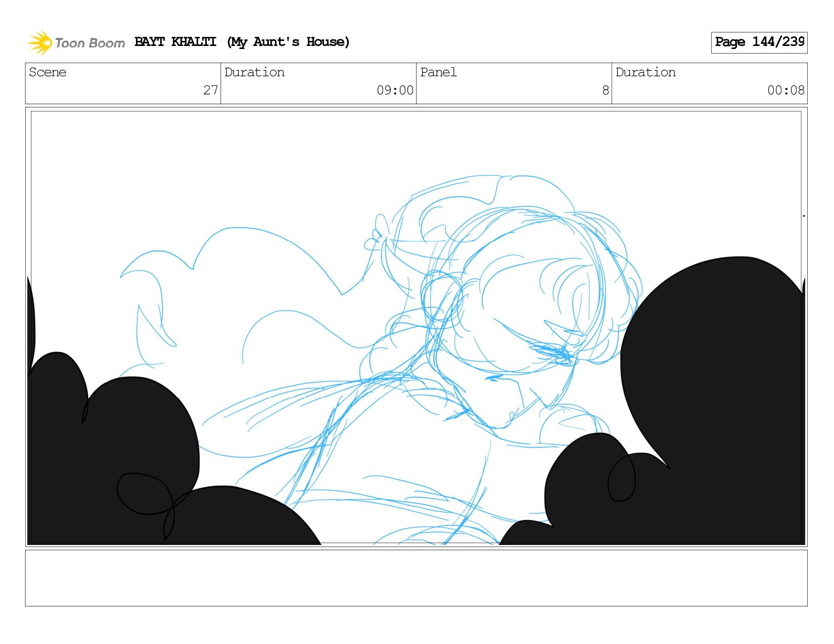Click the storyboard panel sketch thumbnail
Image resolution: width=834 pixels, height=644 pixels.
[416, 327]
